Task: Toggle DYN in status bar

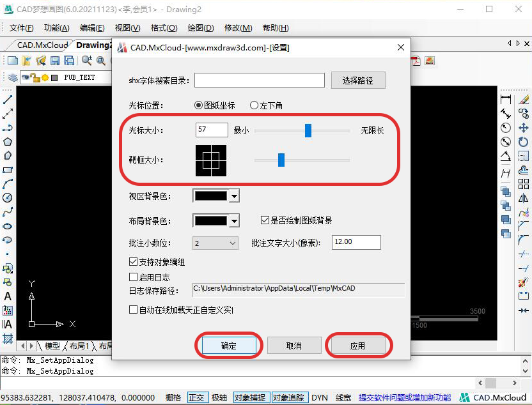Action: tap(320, 397)
